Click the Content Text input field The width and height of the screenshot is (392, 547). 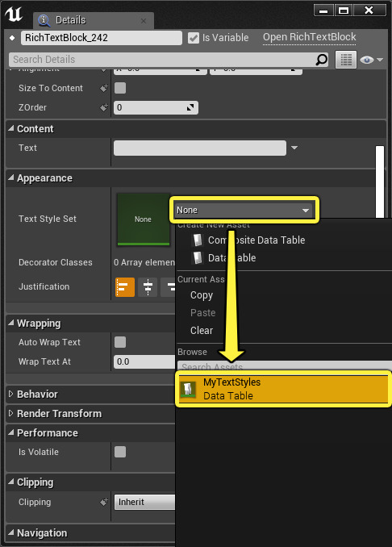coord(200,148)
